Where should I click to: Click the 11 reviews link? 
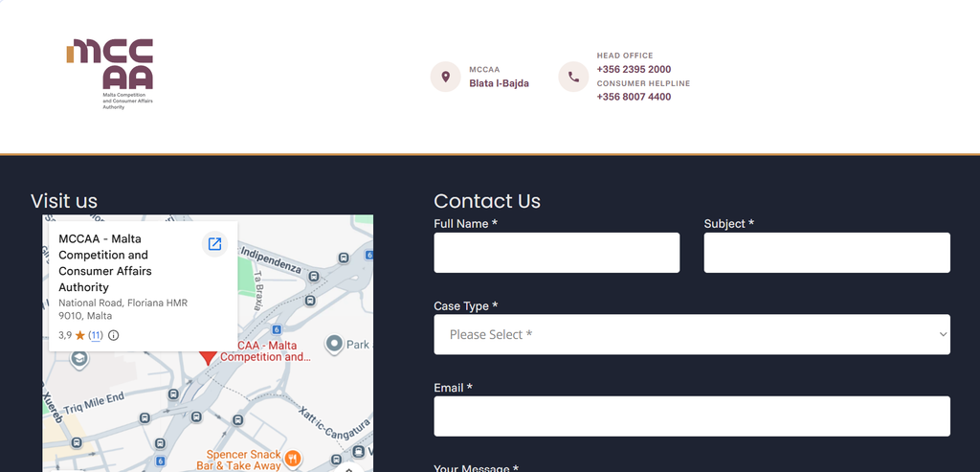pyautogui.click(x=96, y=335)
